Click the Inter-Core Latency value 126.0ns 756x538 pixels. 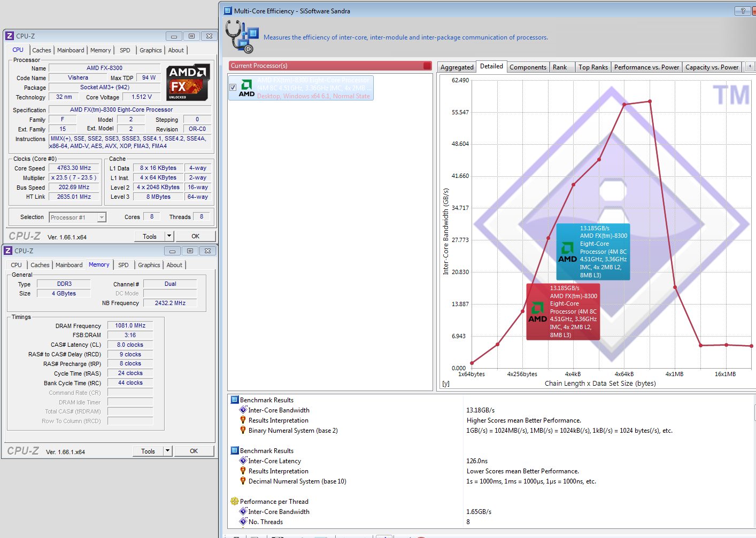click(477, 461)
